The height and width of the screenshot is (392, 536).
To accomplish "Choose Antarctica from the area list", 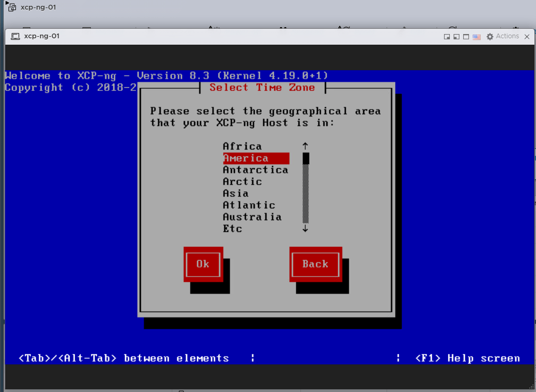I will click(x=255, y=170).
